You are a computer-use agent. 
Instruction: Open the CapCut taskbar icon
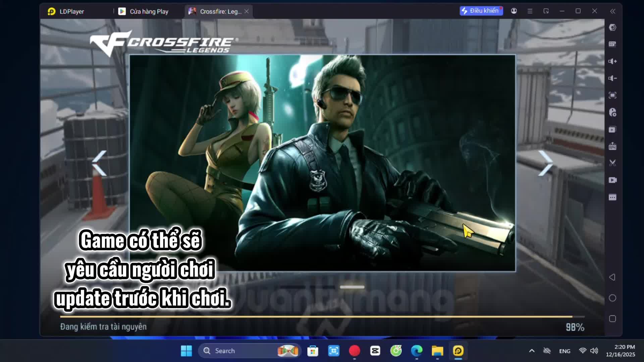(375, 351)
